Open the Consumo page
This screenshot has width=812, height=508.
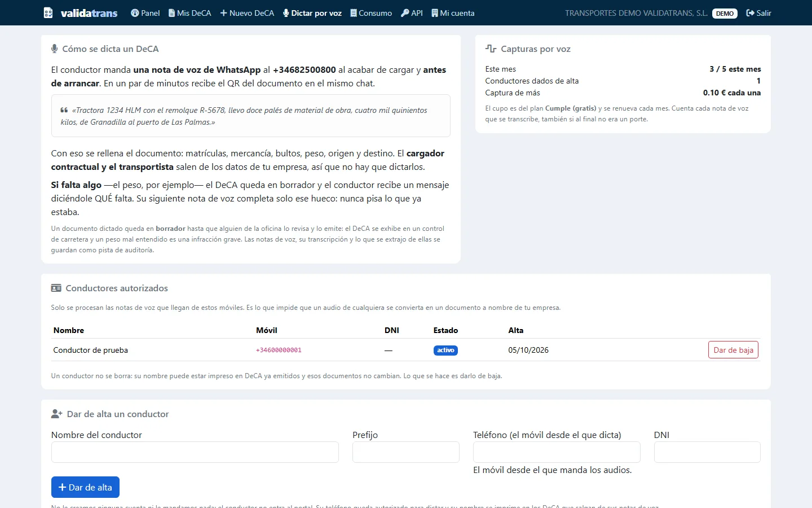[371, 13]
